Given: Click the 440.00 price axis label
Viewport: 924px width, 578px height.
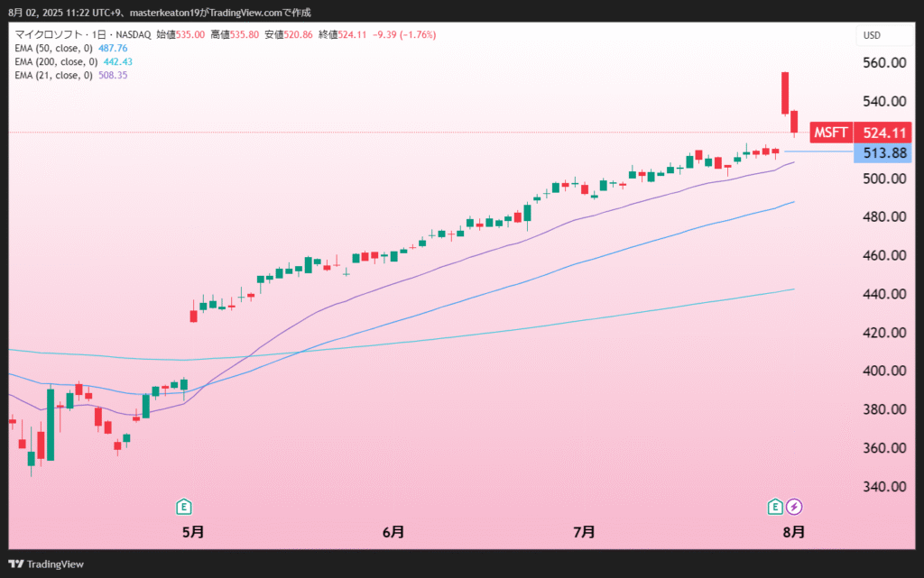Looking at the screenshot, I should click(x=884, y=294).
